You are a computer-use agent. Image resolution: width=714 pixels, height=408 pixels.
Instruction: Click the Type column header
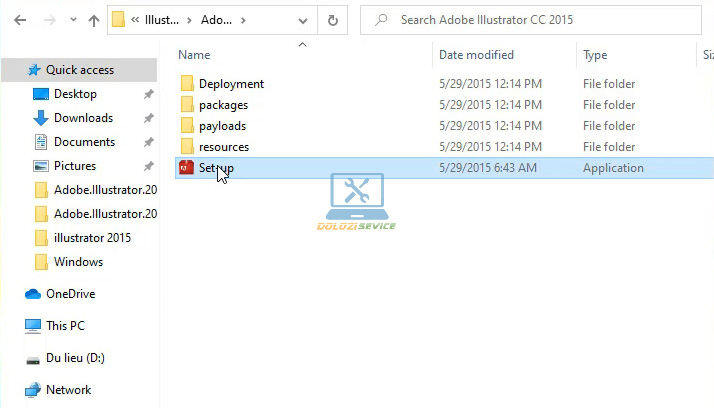[596, 55]
